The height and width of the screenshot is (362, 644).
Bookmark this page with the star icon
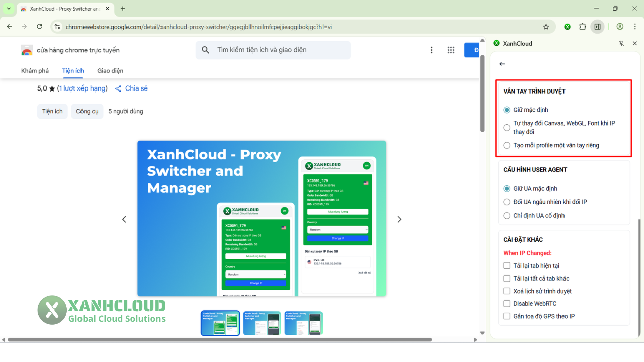click(546, 27)
